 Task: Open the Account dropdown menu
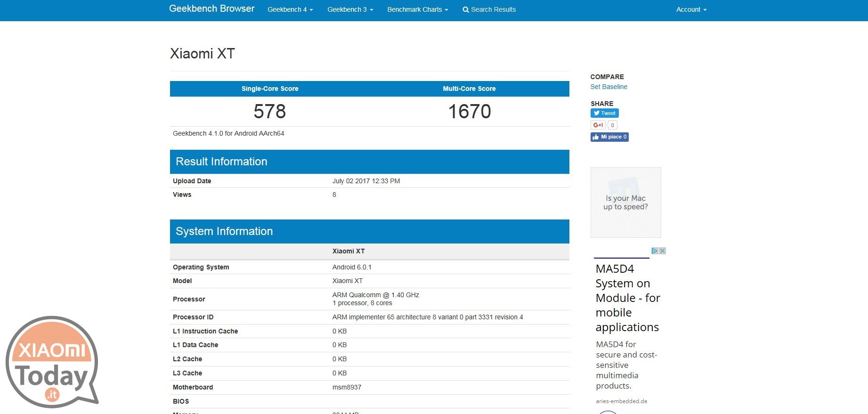tap(691, 9)
